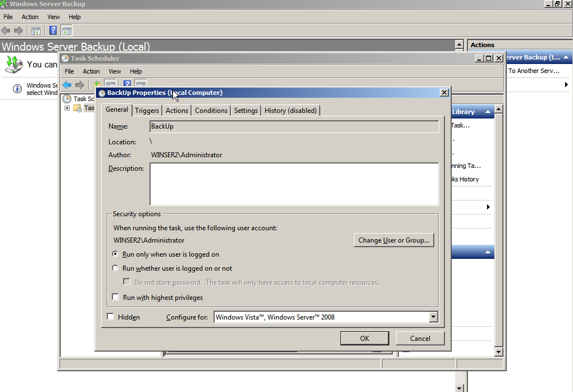Click the 'ks History' action in Task Scheduler
The height and width of the screenshot is (392, 573).
tap(465, 179)
